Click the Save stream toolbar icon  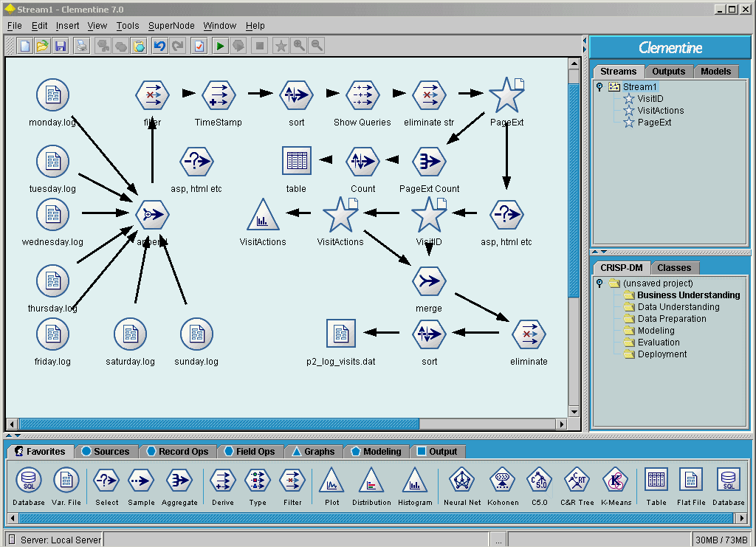[61, 47]
